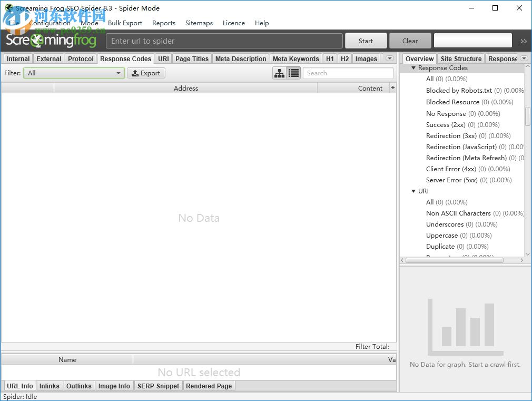The height and width of the screenshot is (401, 532).
Task: Click the Clear button
Action: click(410, 41)
